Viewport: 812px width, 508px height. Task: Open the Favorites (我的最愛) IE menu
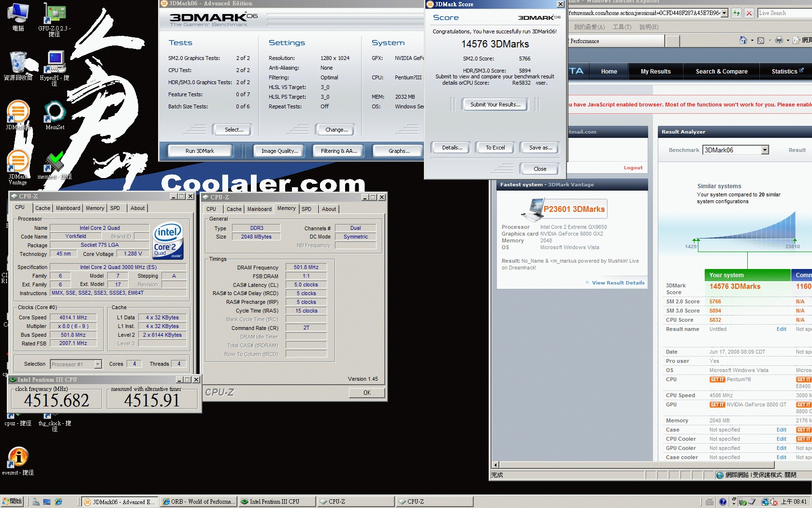pyautogui.click(x=589, y=27)
